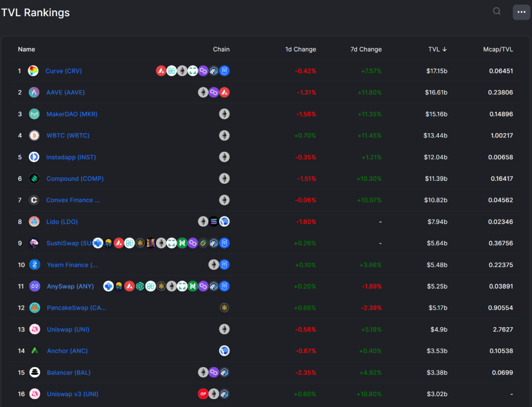Sort by the 1d Change column
532x407 pixels.
point(300,49)
